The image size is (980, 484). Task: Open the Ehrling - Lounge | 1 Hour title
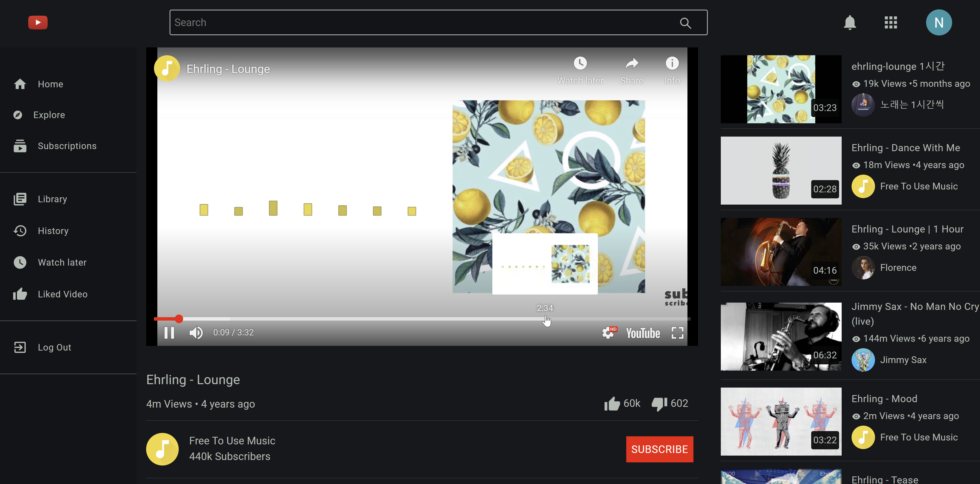click(x=907, y=229)
